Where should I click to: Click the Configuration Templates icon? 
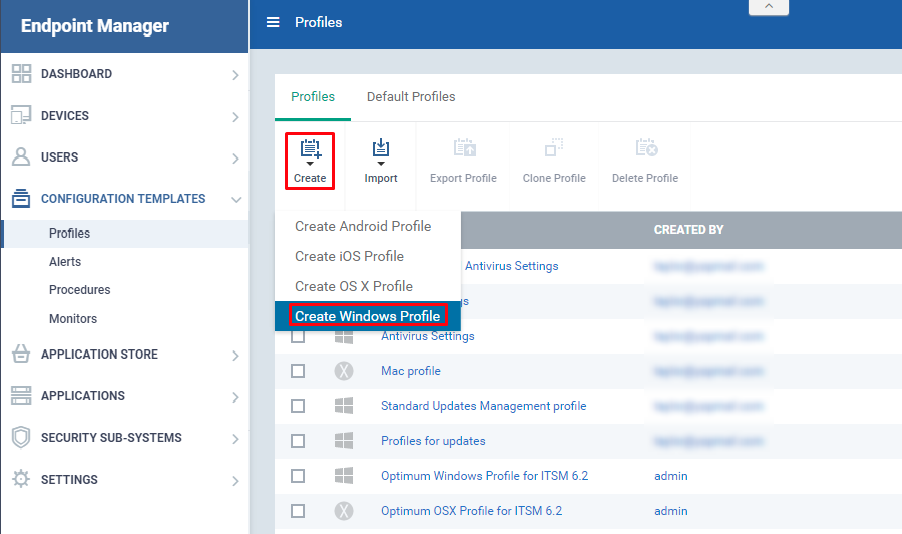(21, 199)
